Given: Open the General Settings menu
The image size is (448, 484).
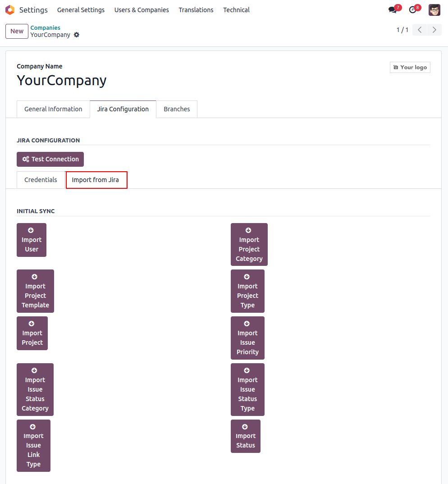Looking at the screenshot, I should tap(81, 10).
